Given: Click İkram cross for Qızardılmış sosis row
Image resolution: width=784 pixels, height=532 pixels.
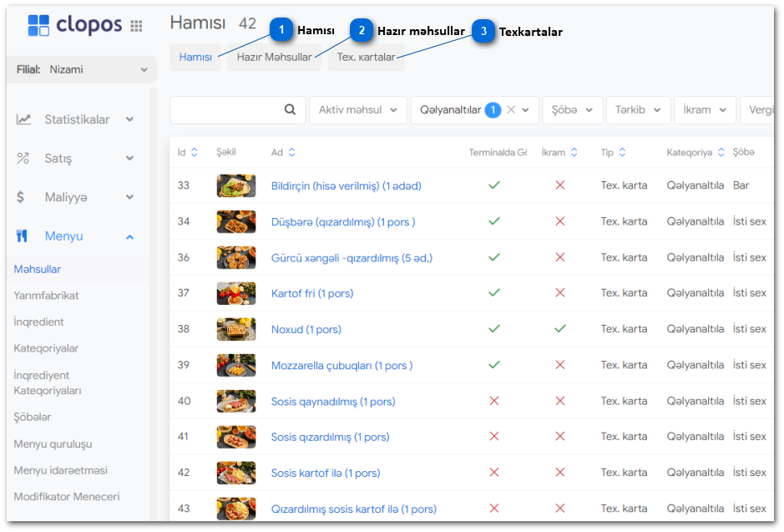Looking at the screenshot, I should click(560, 509).
